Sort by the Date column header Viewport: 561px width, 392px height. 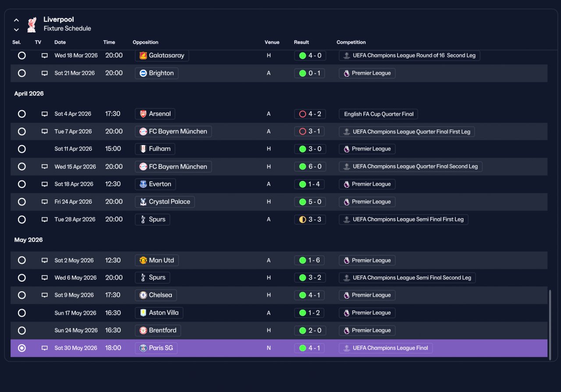tap(60, 42)
